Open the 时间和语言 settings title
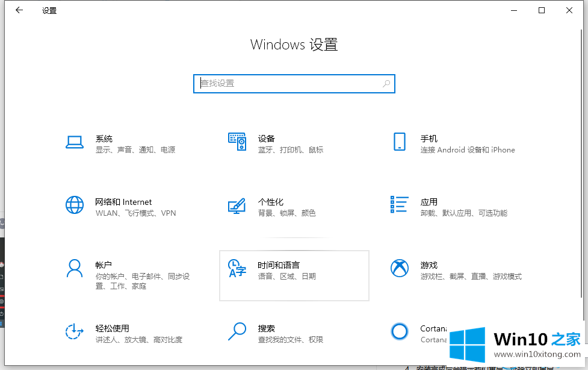This screenshot has height=370, width=588. (x=279, y=265)
